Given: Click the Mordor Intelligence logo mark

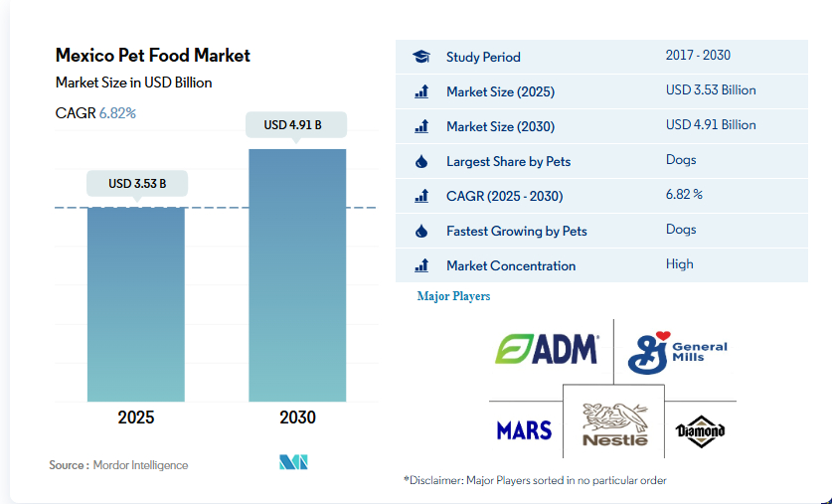Looking at the screenshot, I should tap(293, 462).
